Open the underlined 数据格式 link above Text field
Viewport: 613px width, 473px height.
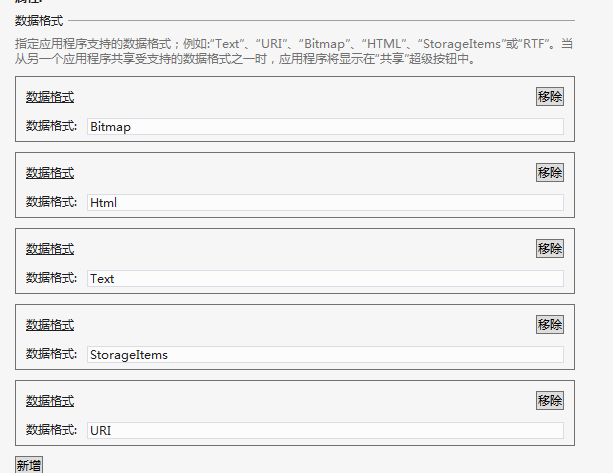50,249
